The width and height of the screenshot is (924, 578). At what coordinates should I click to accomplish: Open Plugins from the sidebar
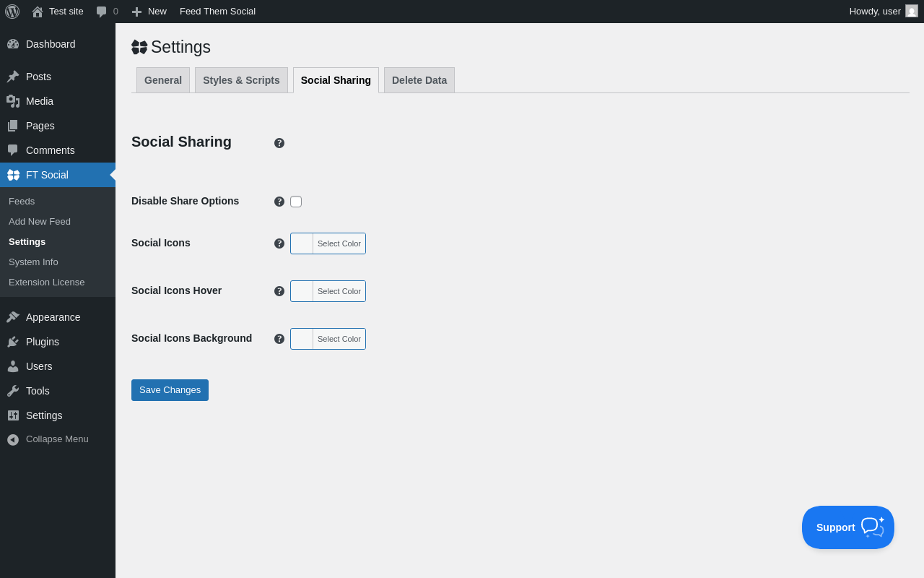(43, 342)
